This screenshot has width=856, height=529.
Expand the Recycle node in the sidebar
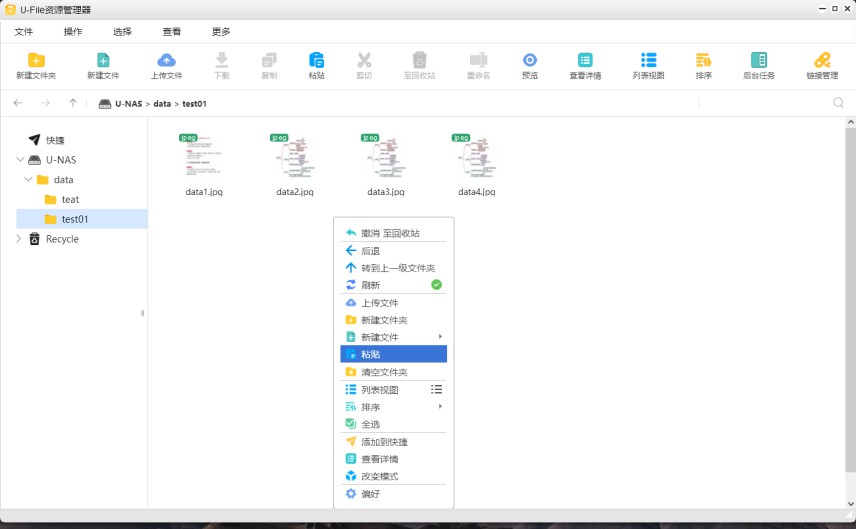point(18,239)
